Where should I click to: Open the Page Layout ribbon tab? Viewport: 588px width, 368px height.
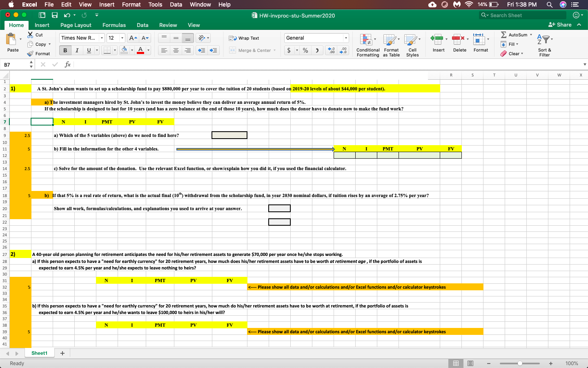(x=76, y=25)
